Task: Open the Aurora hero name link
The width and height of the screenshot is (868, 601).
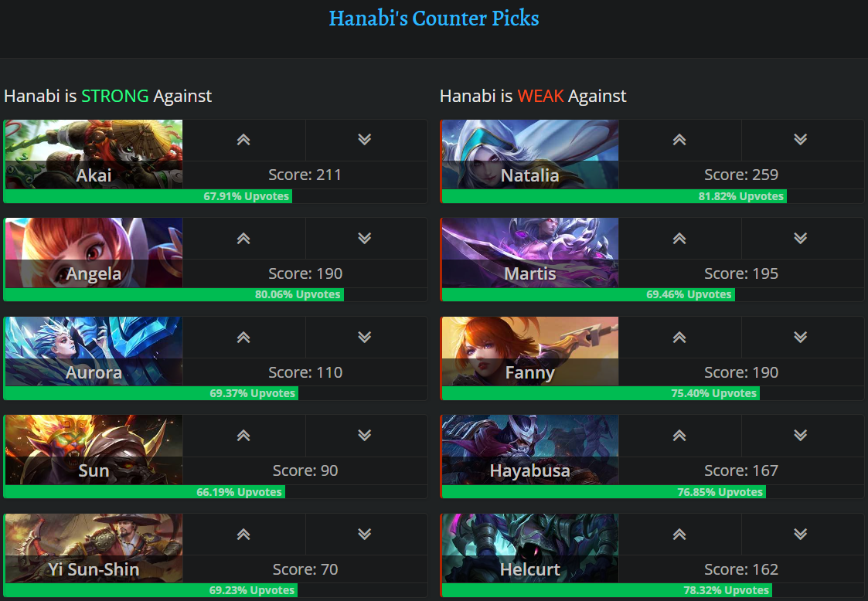Action: pos(94,372)
